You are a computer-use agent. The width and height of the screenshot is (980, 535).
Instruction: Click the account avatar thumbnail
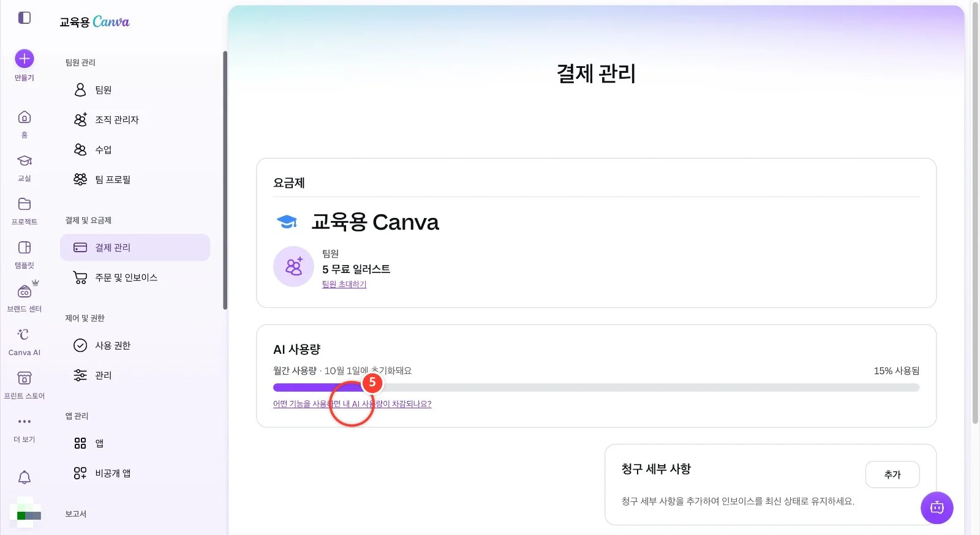click(25, 512)
